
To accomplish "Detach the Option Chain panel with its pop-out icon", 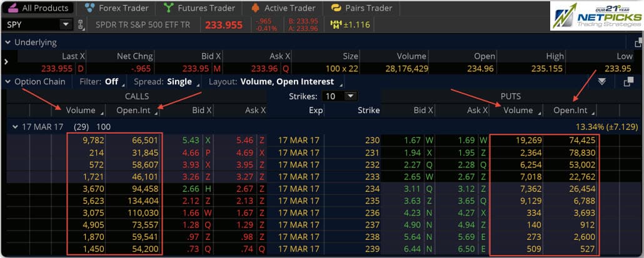I will click(x=628, y=82).
